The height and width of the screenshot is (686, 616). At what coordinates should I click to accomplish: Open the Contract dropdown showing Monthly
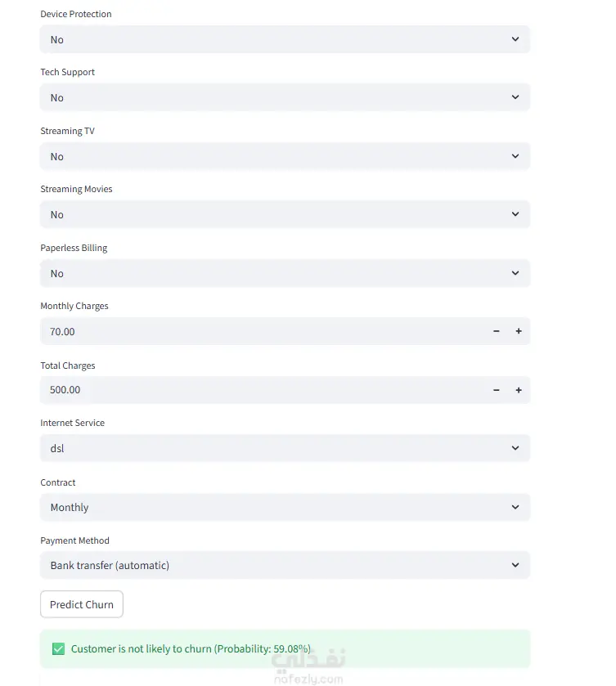tap(285, 507)
